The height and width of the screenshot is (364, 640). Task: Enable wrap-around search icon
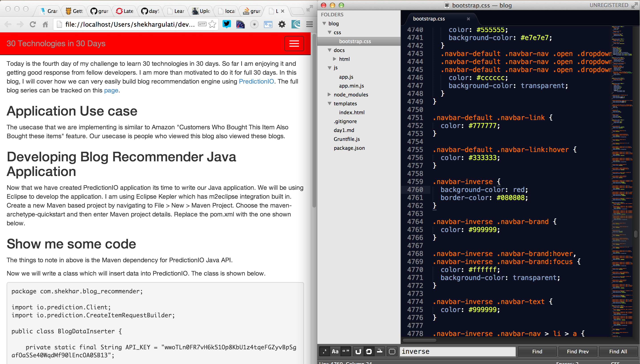pos(369,352)
